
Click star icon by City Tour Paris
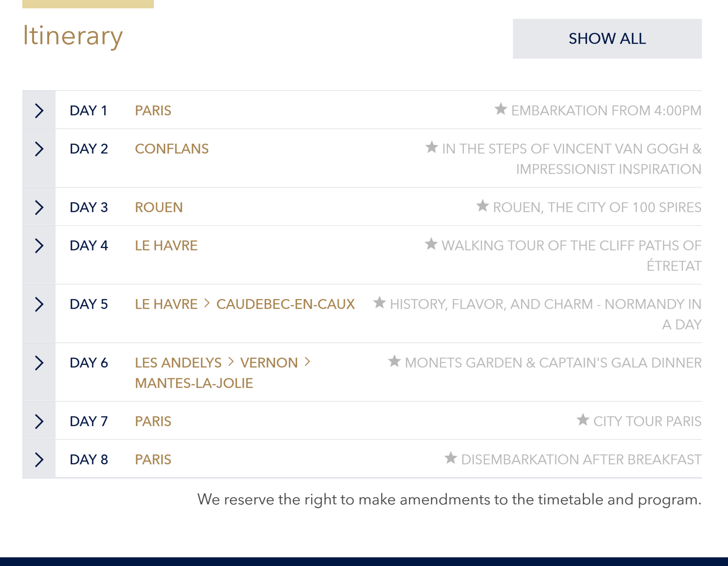(582, 420)
